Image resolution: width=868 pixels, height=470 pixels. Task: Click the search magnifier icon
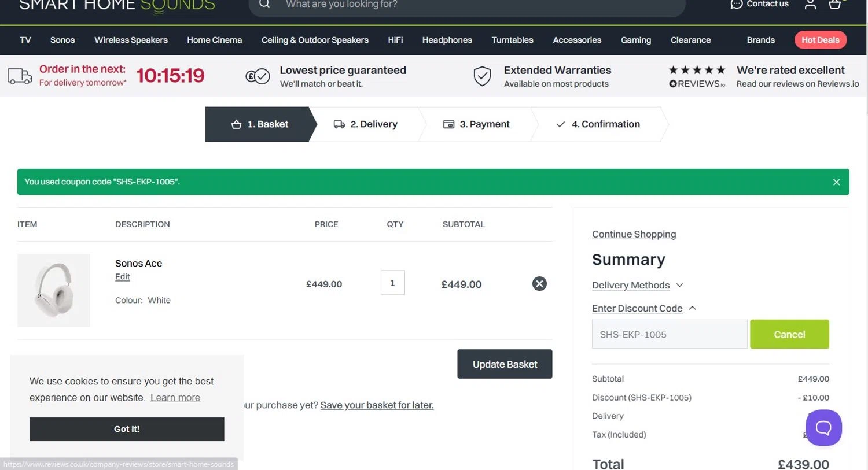click(x=264, y=4)
